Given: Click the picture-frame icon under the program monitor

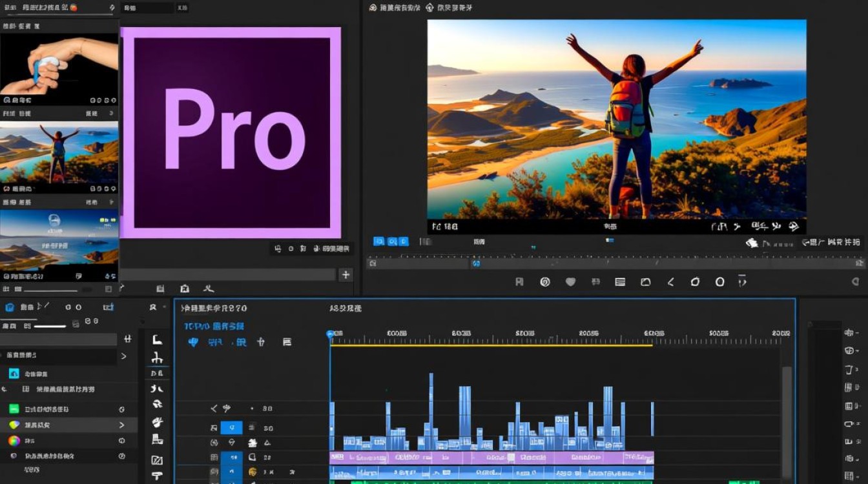Looking at the screenshot, I should 645,282.
